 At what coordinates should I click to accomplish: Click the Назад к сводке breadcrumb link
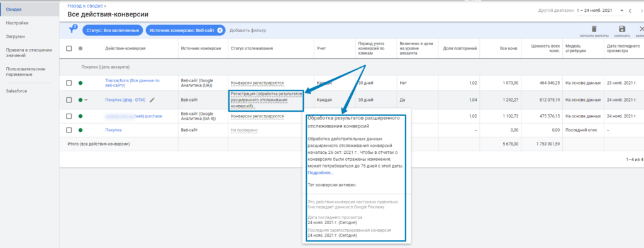tap(85, 6)
